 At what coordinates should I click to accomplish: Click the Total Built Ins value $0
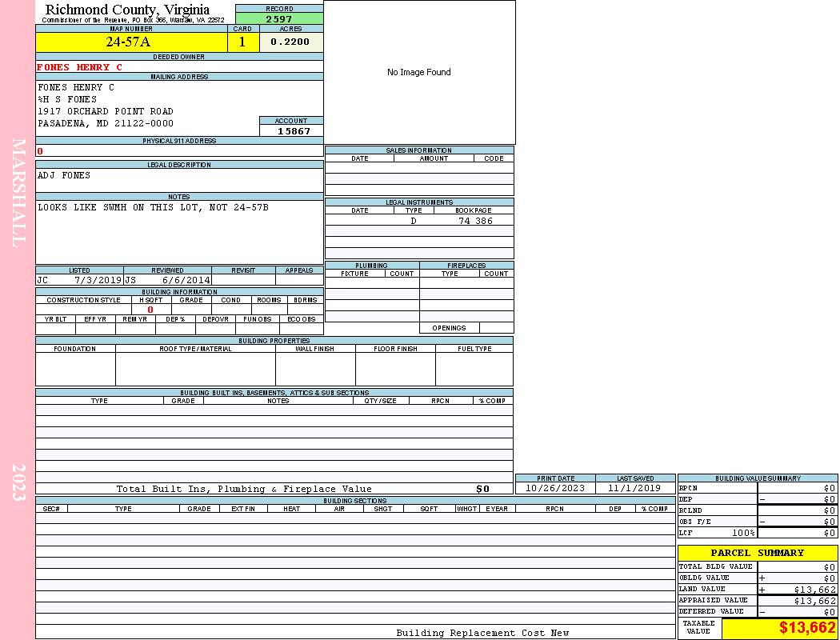482,489
